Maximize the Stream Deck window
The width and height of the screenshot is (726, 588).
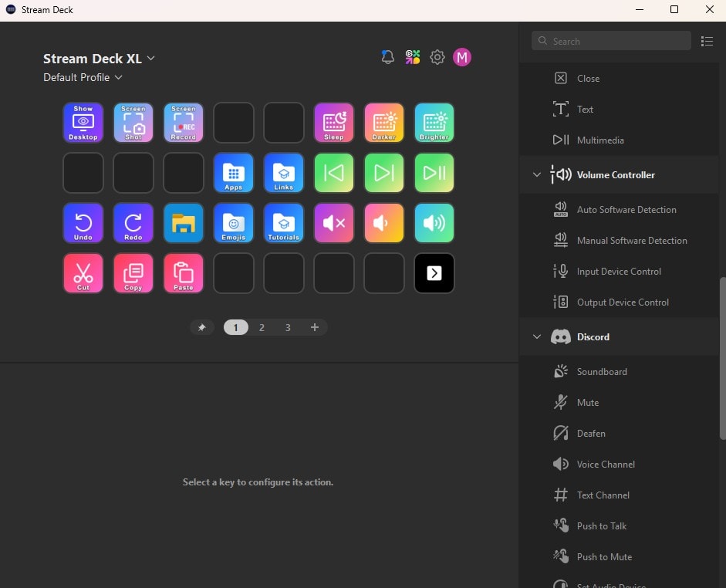coord(674,10)
